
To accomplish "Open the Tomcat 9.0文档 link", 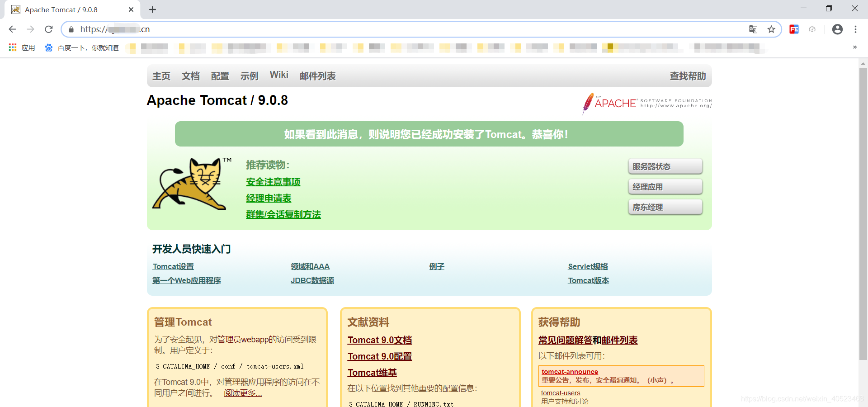I will (x=380, y=340).
